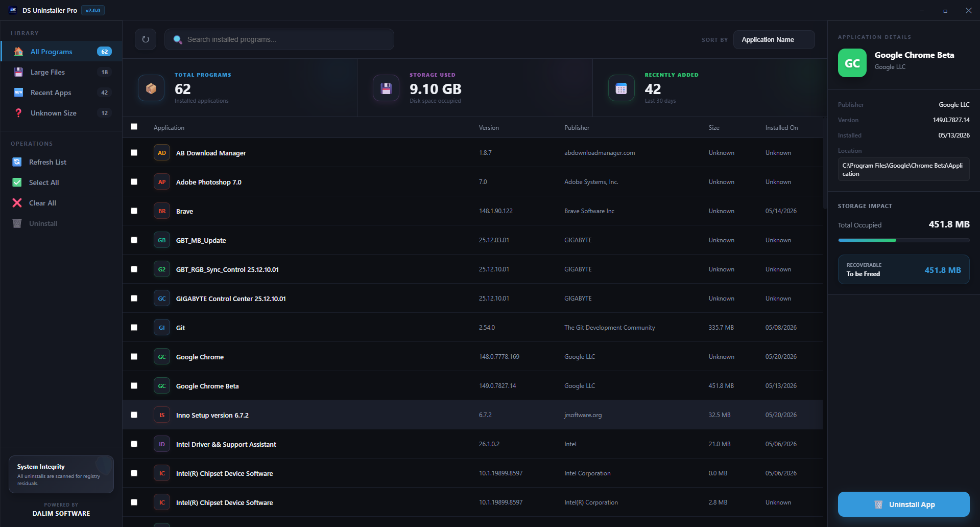Click the magnifier icon in the search field
Image resolution: width=980 pixels, height=527 pixels.
[x=178, y=39]
